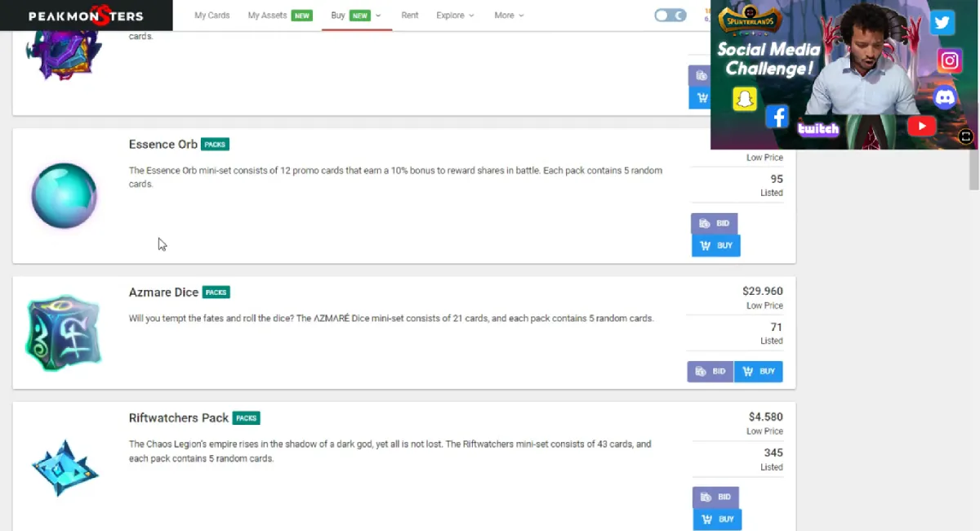Toggle the dark mode switch
Image resolution: width=980 pixels, height=531 pixels.
click(670, 16)
